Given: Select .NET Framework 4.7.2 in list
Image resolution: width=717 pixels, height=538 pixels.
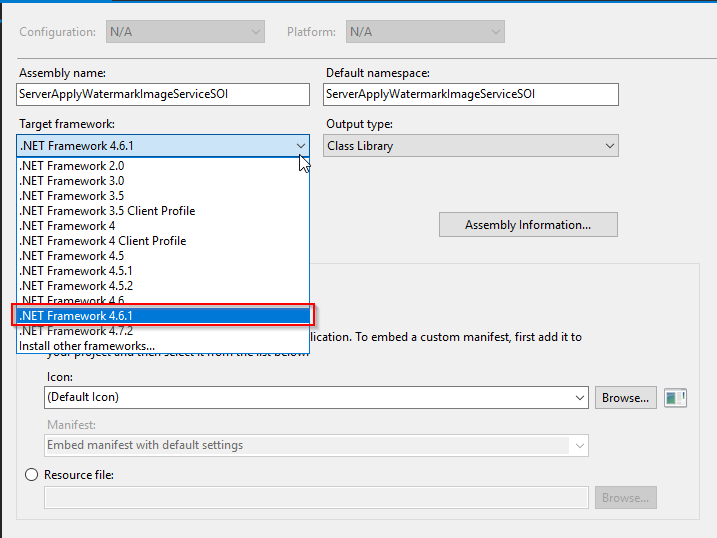Looking at the screenshot, I should pyautogui.click(x=163, y=331).
